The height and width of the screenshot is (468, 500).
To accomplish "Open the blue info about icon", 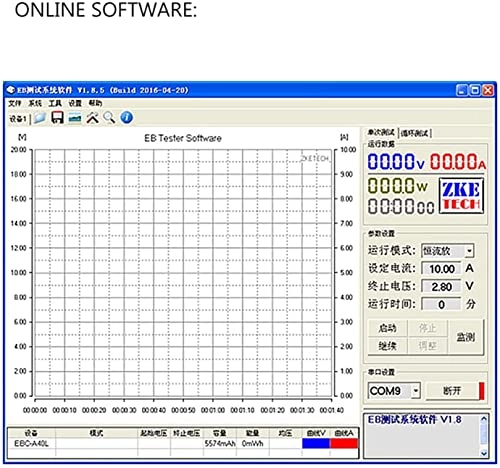I will 127,118.
